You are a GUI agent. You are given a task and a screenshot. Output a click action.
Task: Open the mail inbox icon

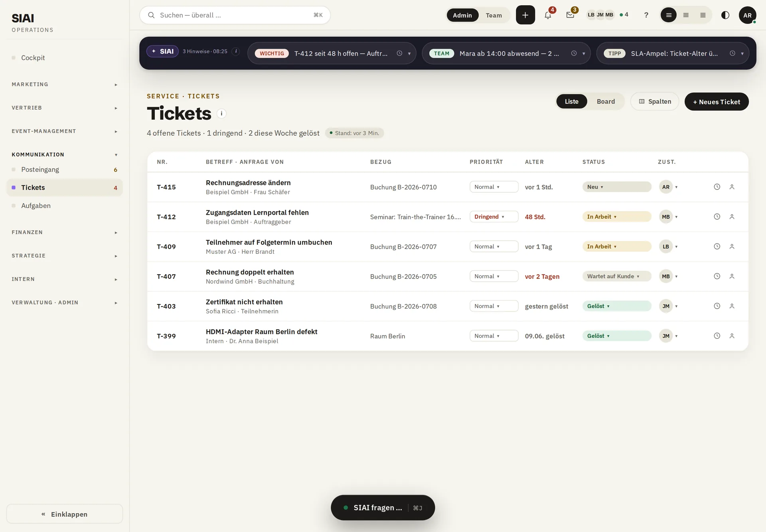pos(570,15)
